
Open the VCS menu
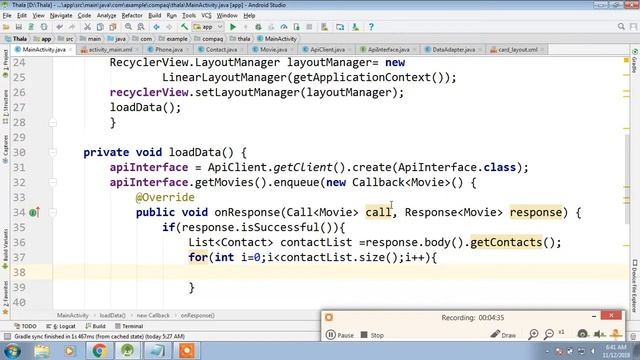[x=206, y=16]
